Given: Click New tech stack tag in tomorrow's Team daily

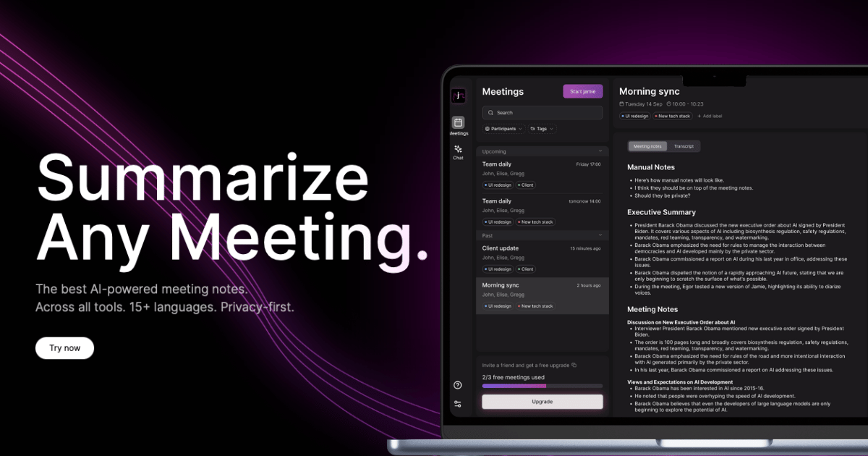Looking at the screenshot, I should pos(536,222).
